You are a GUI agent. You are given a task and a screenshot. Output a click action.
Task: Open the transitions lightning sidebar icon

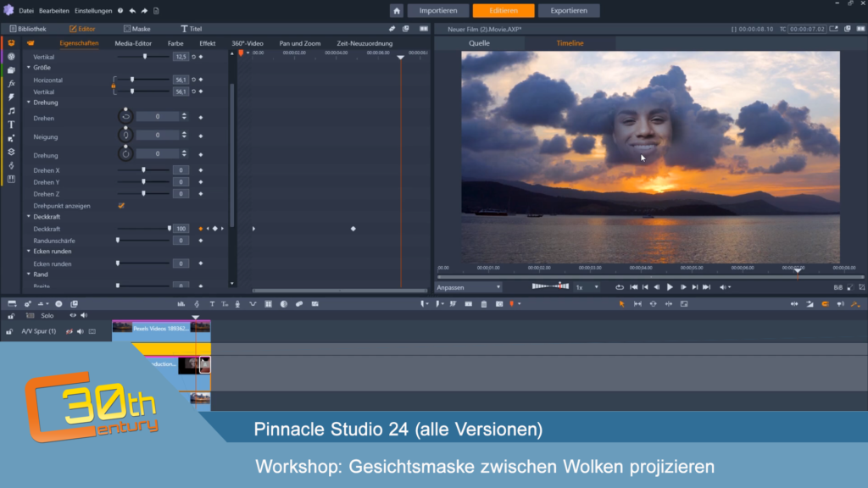[x=11, y=97]
